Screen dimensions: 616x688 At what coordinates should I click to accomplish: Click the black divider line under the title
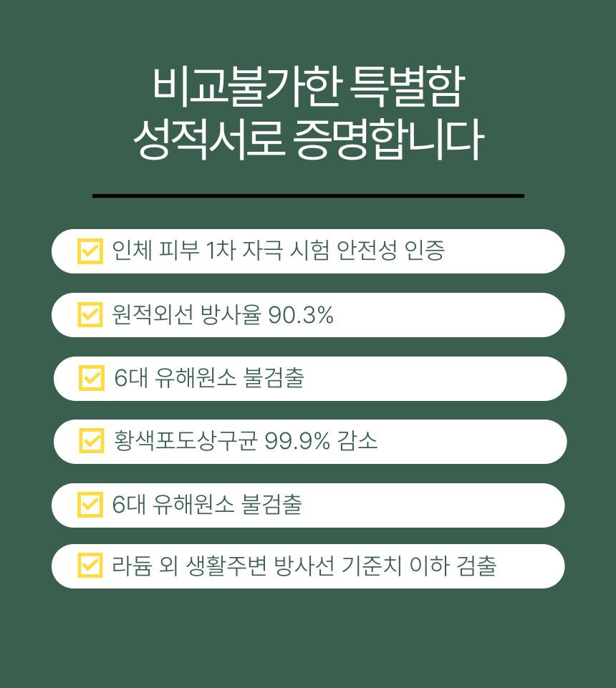click(308, 195)
